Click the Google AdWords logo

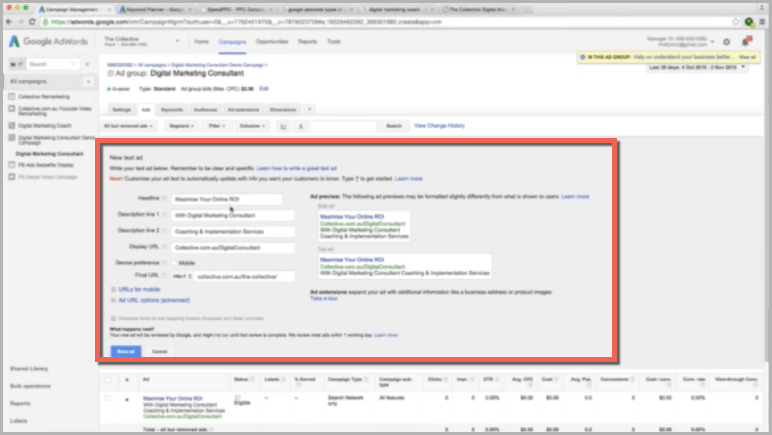point(48,41)
